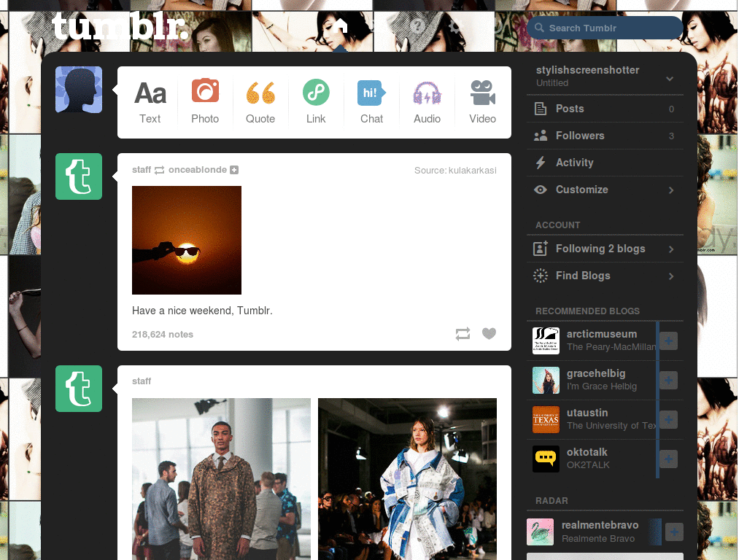Open the Activity menu item

(x=605, y=163)
